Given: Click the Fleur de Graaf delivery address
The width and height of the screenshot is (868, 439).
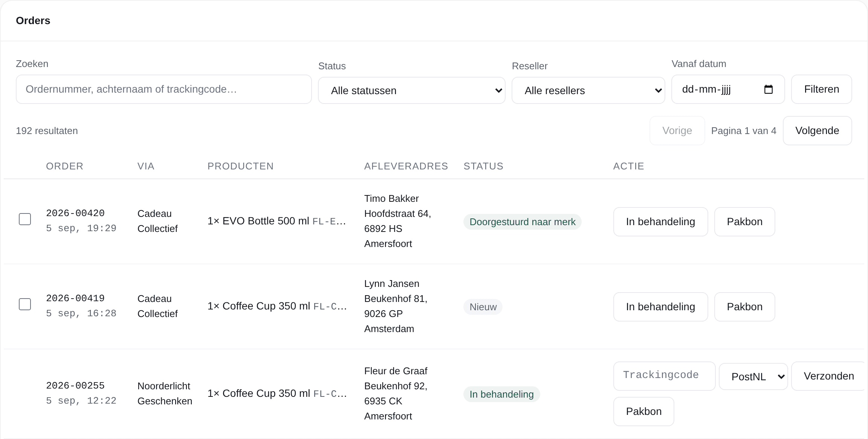Looking at the screenshot, I should 396,393.
